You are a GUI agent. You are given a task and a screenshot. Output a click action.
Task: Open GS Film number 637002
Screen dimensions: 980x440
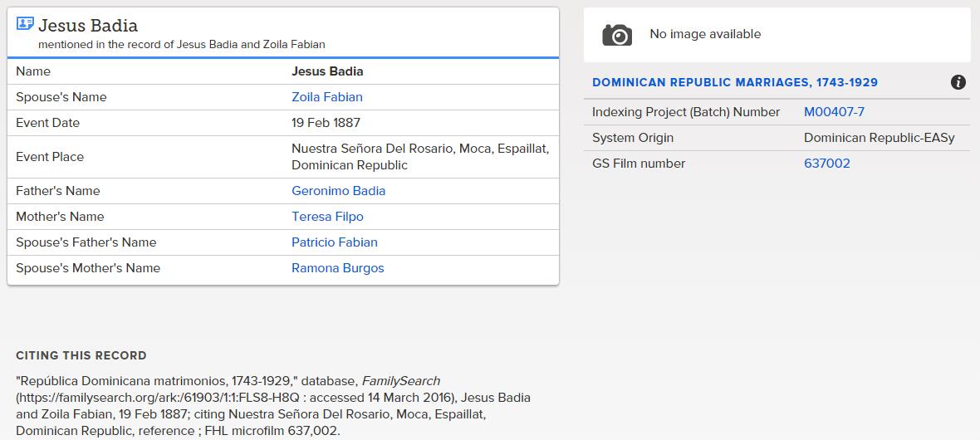pos(827,163)
